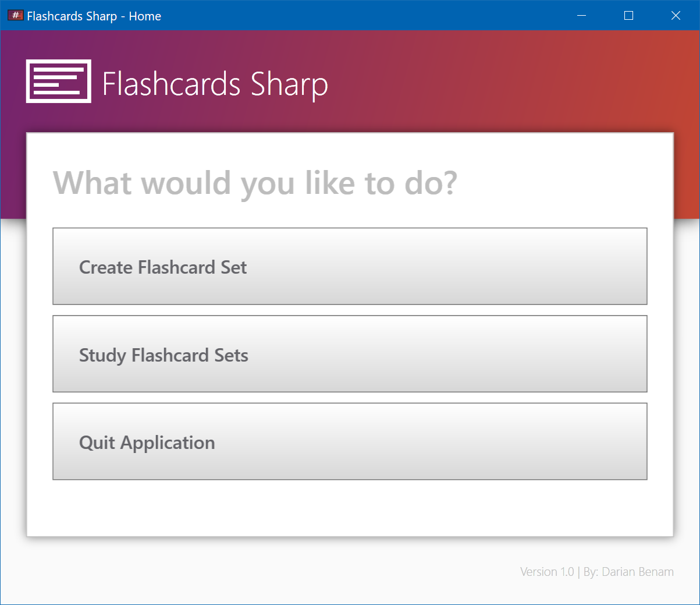Close the Flashcards Sharp window
The image size is (700, 605).
pos(676,16)
